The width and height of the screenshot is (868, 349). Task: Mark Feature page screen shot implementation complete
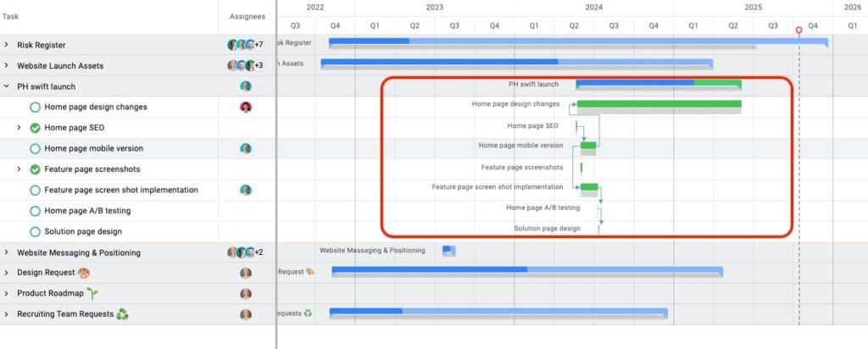(x=35, y=191)
